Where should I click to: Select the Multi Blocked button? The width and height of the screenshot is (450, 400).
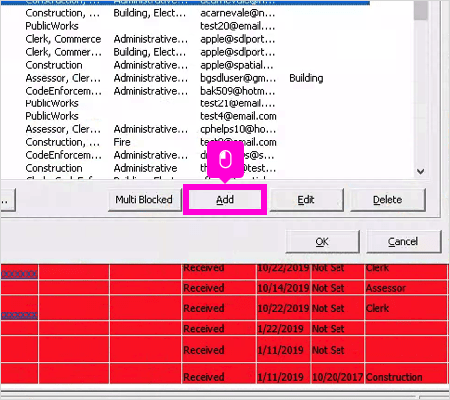point(144,200)
